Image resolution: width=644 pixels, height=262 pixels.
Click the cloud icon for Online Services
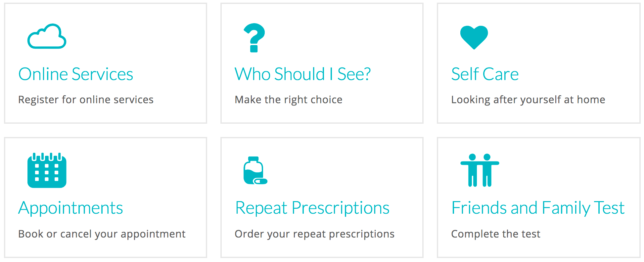tap(47, 36)
